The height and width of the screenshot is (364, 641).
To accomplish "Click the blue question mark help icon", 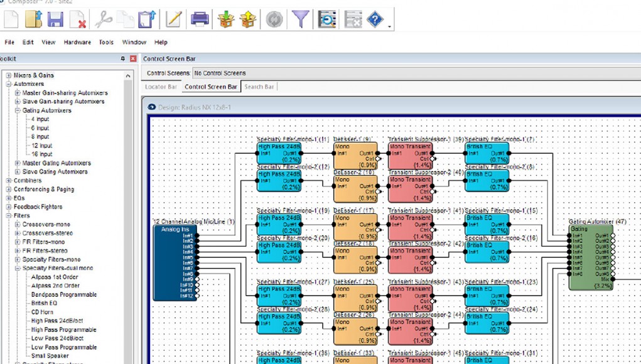I will pos(375,19).
